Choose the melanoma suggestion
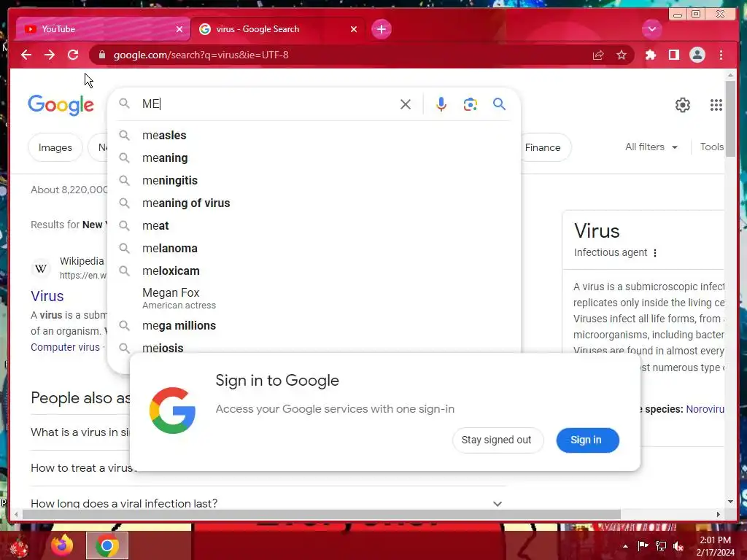747x560 pixels. [x=314, y=248]
